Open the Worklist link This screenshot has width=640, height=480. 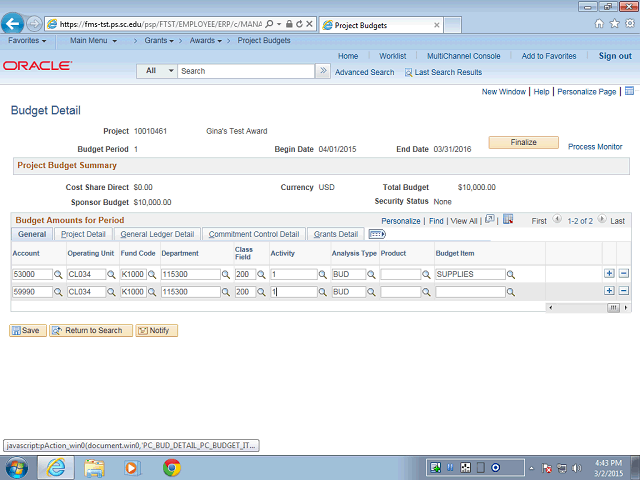pyautogui.click(x=393, y=56)
